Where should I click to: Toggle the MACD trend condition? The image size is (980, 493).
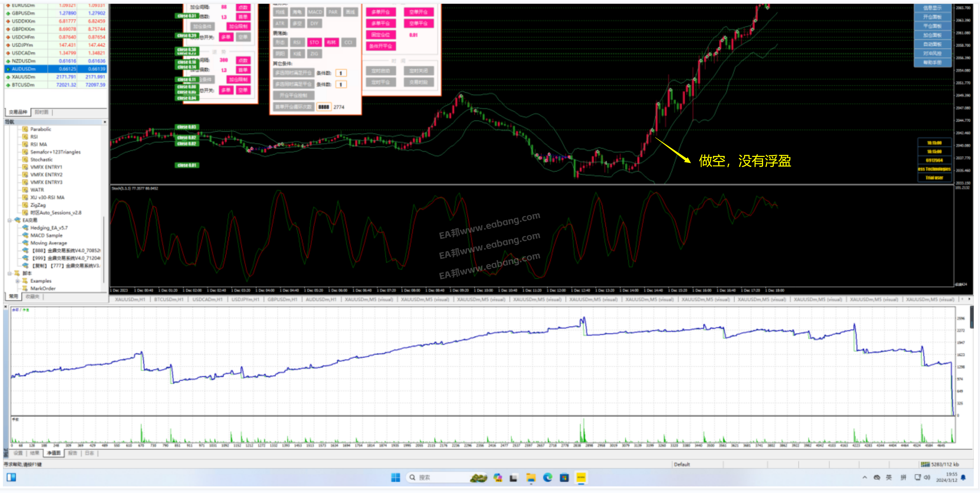[x=315, y=12]
